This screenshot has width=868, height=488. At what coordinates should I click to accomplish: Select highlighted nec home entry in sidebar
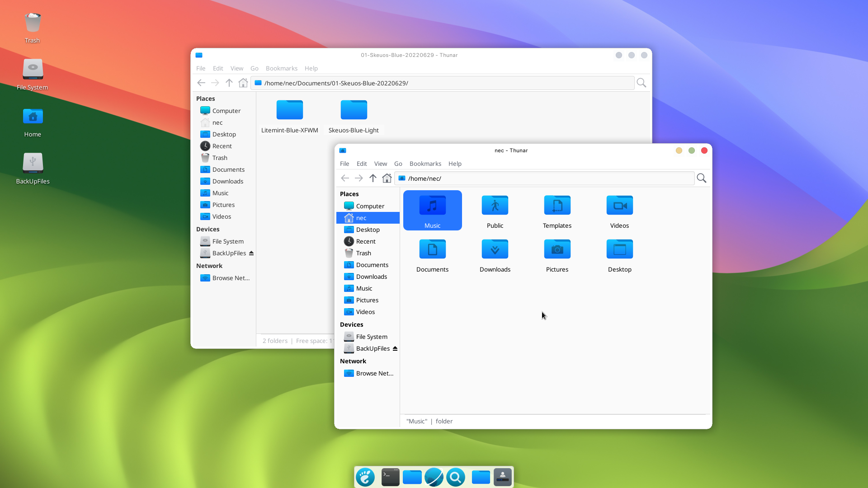pyautogui.click(x=368, y=218)
